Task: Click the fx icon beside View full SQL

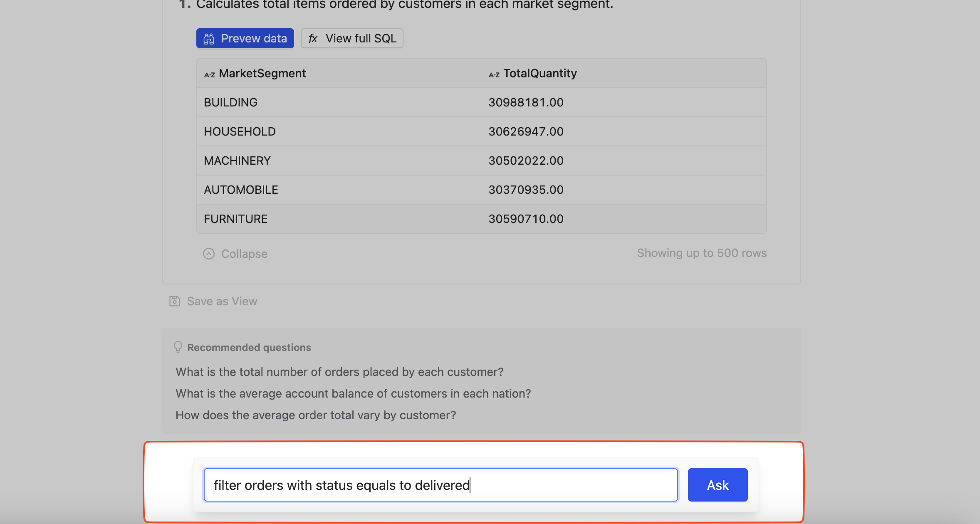Action: click(x=313, y=39)
